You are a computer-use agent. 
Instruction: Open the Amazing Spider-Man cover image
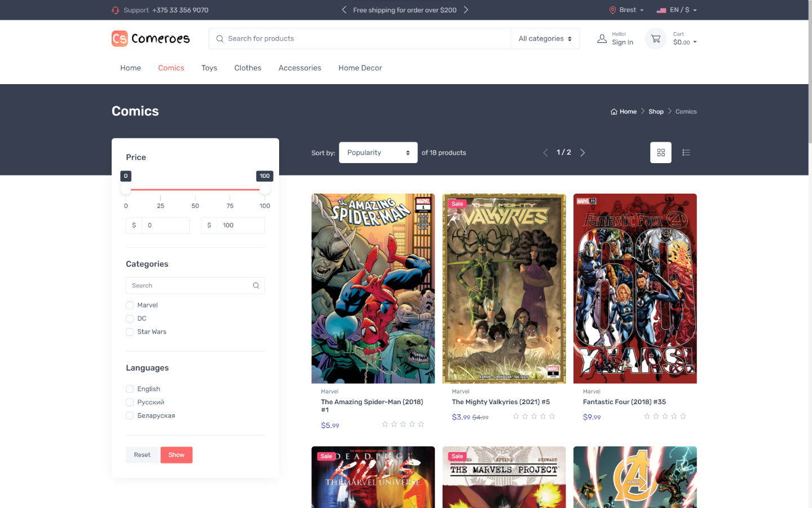click(x=373, y=288)
